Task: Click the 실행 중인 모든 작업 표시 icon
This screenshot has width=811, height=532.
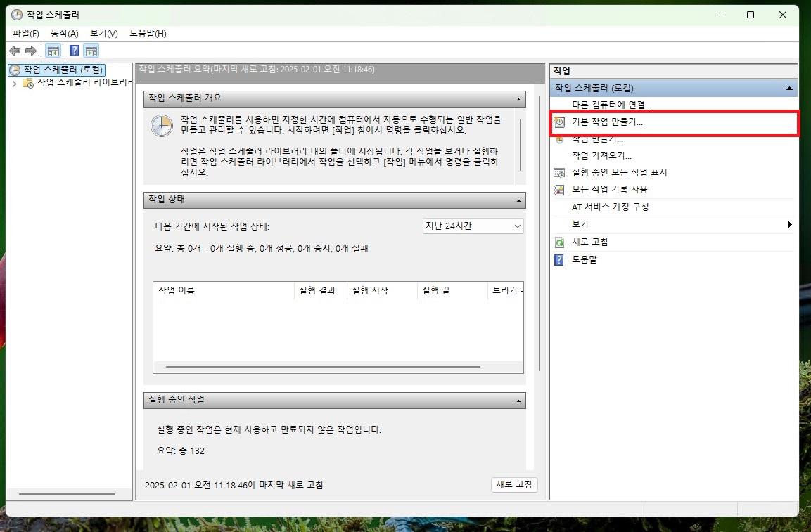Action: pos(559,172)
